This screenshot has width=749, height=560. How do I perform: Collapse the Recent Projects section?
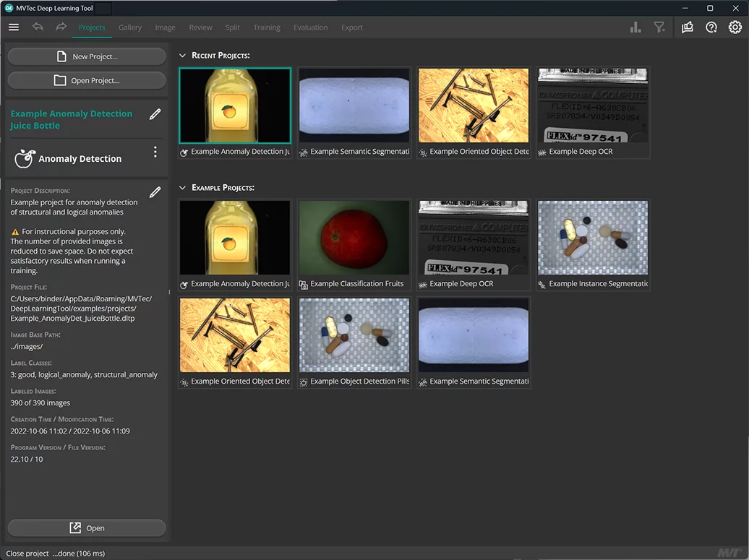click(x=182, y=56)
